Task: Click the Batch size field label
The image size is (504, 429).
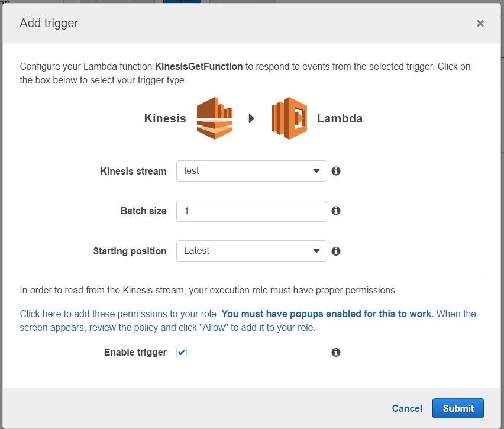Action: click(x=143, y=211)
